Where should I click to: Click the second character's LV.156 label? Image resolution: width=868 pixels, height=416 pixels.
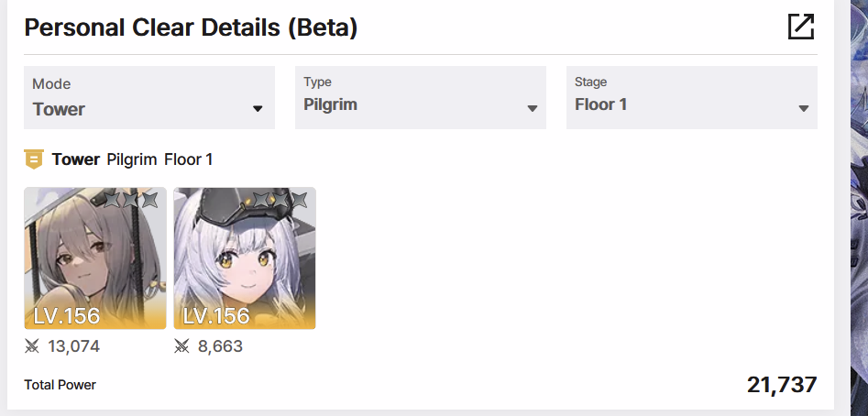pyautogui.click(x=216, y=316)
